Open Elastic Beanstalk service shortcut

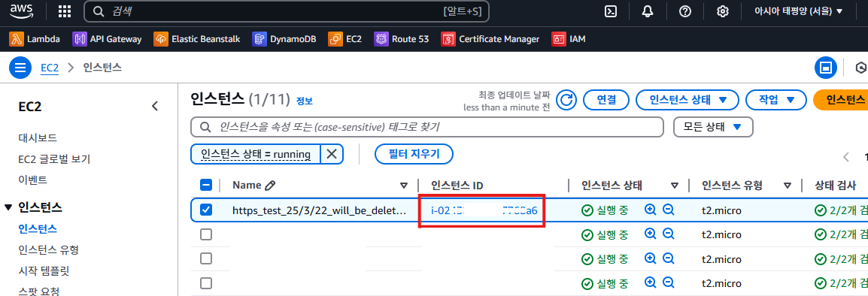tap(196, 39)
